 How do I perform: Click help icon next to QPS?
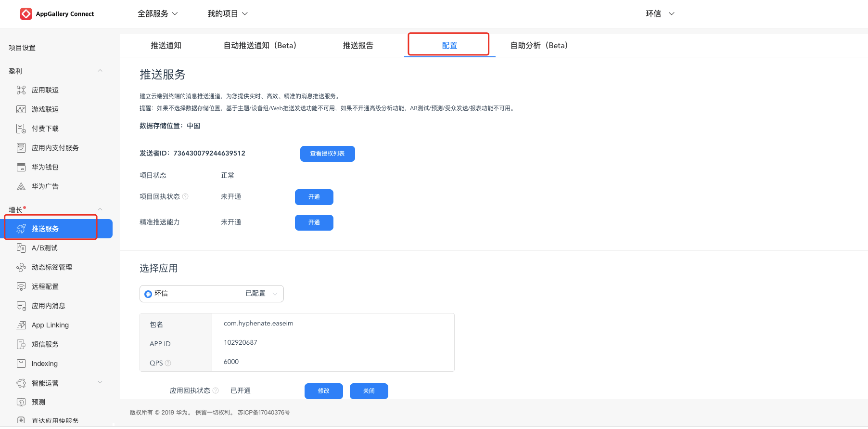click(168, 363)
